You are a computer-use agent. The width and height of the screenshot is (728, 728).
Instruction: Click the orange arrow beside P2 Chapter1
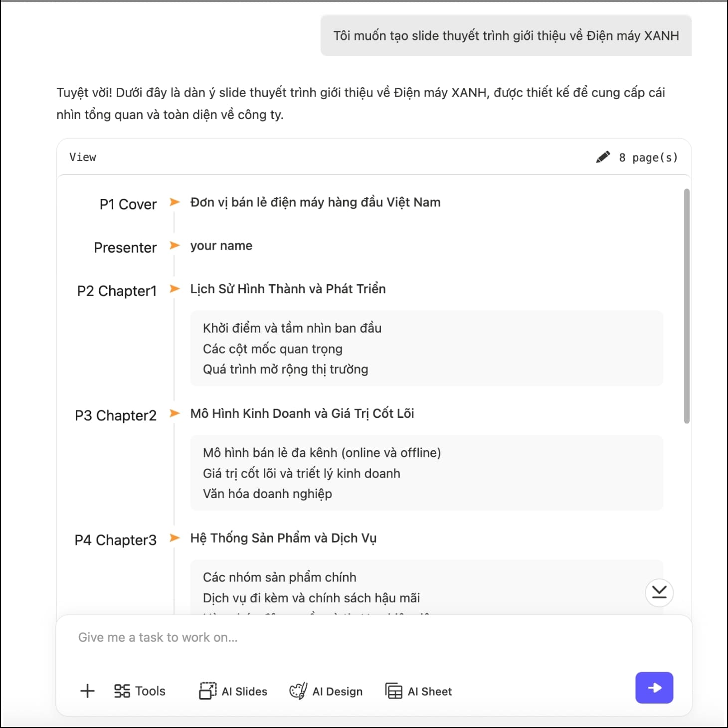click(175, 289)
